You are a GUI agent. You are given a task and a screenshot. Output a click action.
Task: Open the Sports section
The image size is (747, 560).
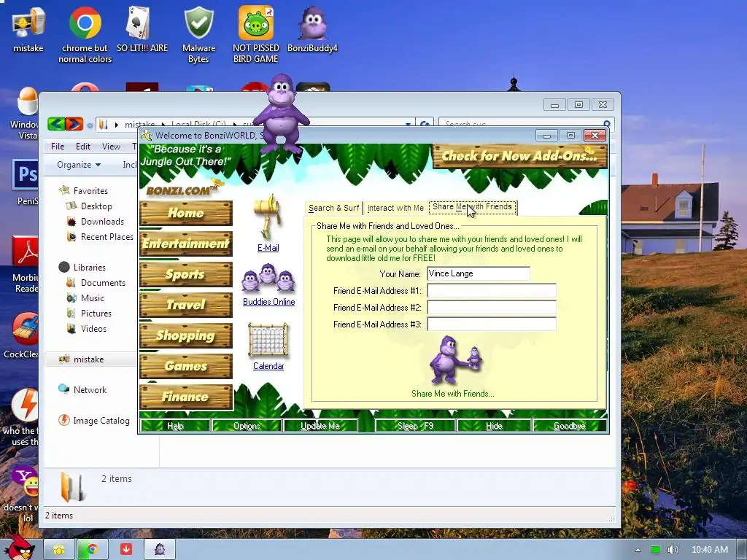186,274
